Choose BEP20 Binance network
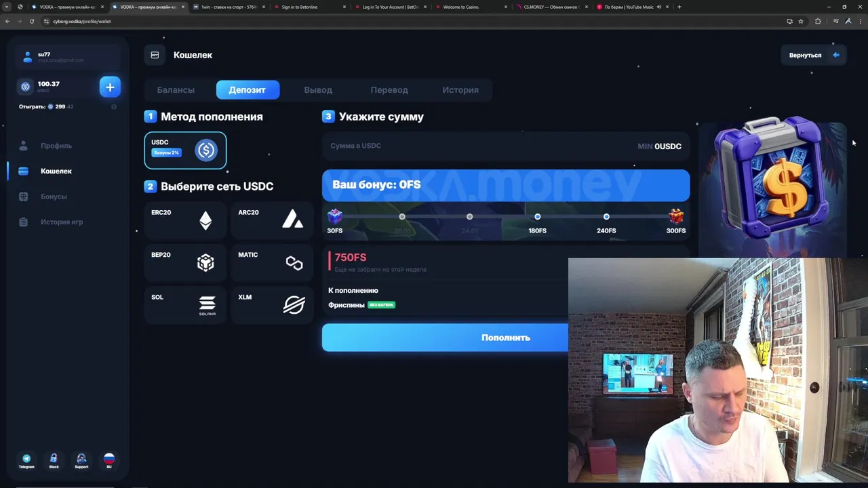 184,262
